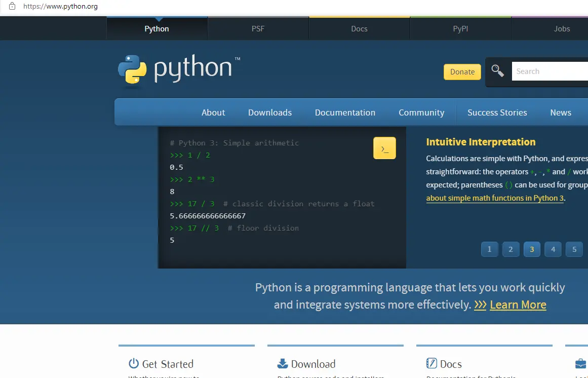The width and height of the screenshot is (588, 378).
Task: Show slide 2 of the carousel
Action: (511, 249)
